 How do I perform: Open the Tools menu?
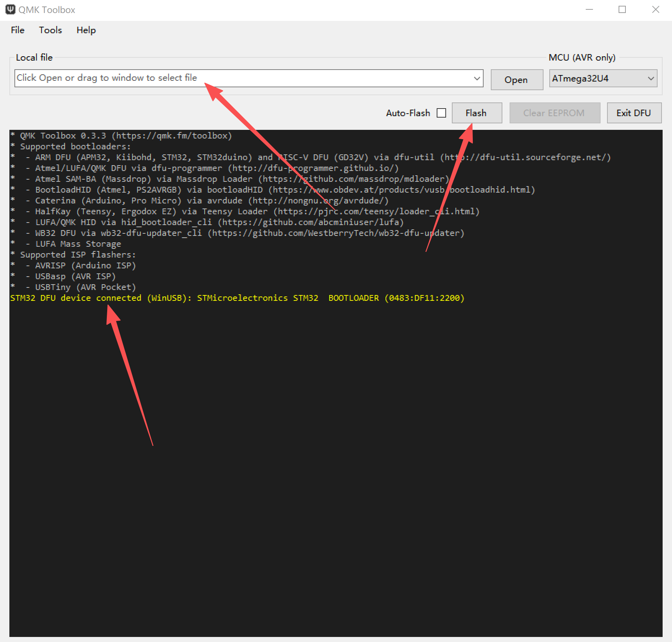[x=51, y=30]
